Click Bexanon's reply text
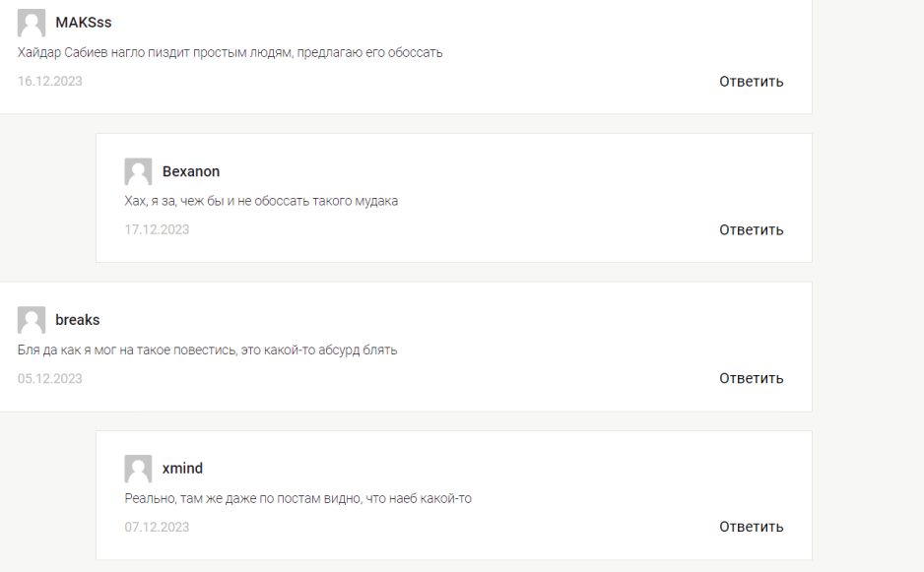 coord(261,202)
